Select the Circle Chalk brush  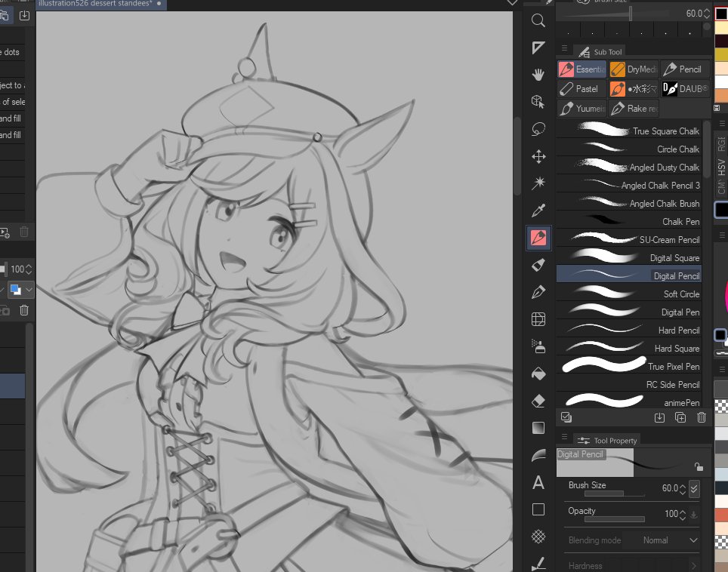628,149
